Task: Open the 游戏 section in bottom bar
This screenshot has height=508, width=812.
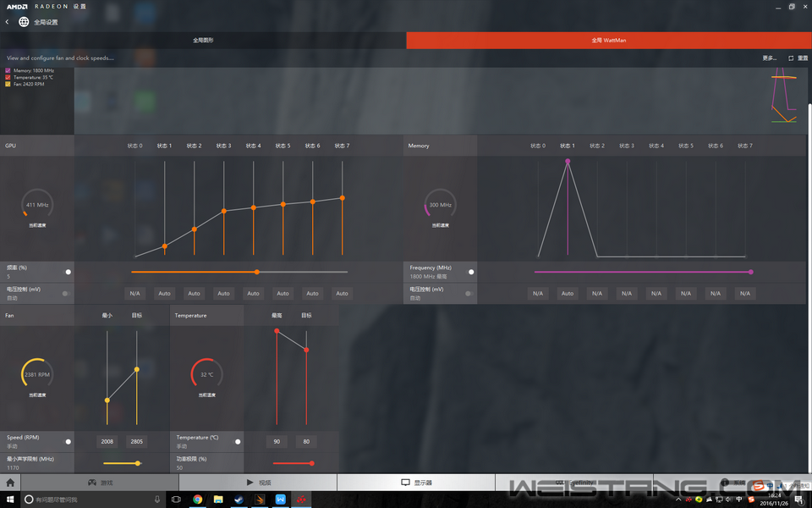Action: click(100, 483)
